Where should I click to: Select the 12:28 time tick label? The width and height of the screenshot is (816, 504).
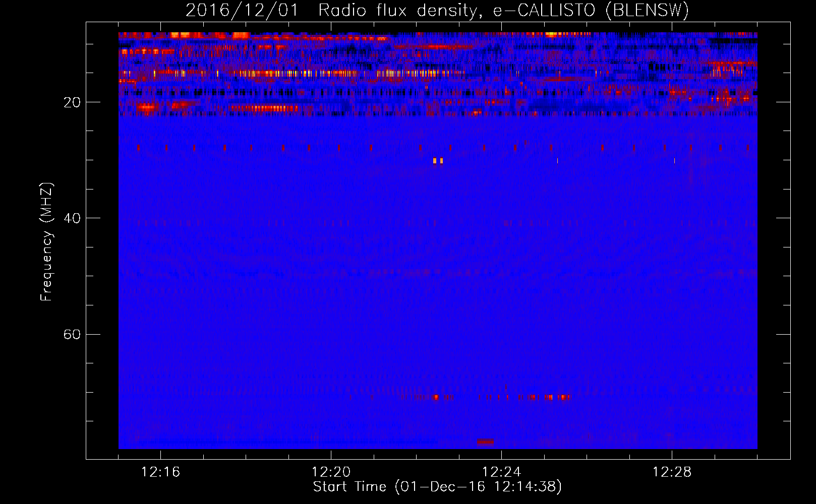tap(672, 472)
